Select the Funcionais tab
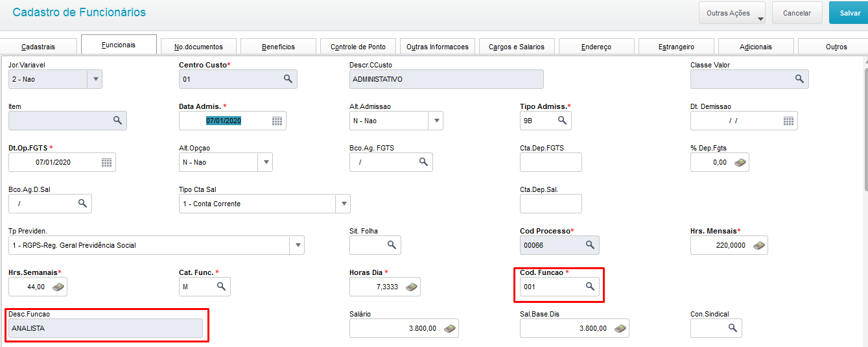The image size is (868, 347). (x=119, y=45)
